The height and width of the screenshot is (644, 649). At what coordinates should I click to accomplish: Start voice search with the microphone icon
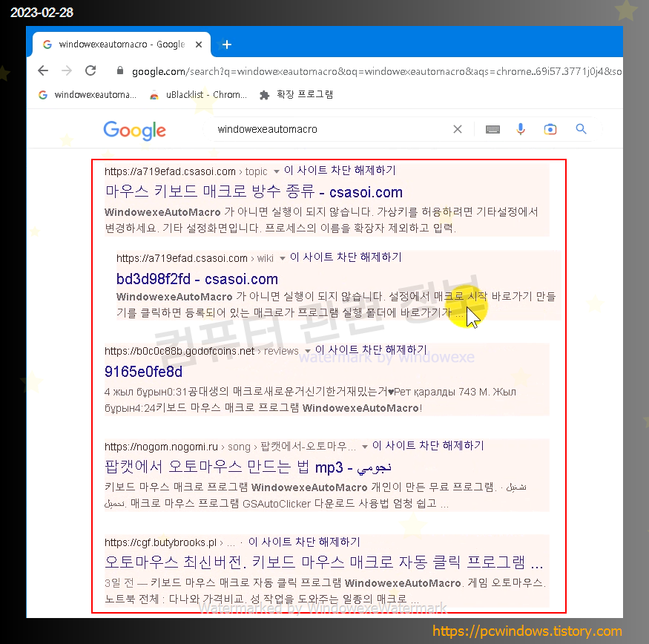[521, 129]
